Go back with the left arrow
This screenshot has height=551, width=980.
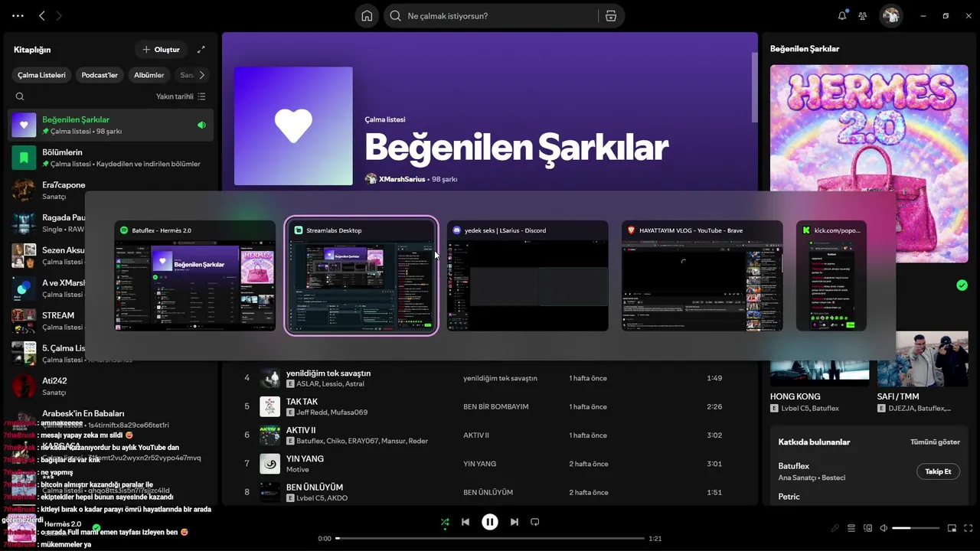[x=42, y=15]
